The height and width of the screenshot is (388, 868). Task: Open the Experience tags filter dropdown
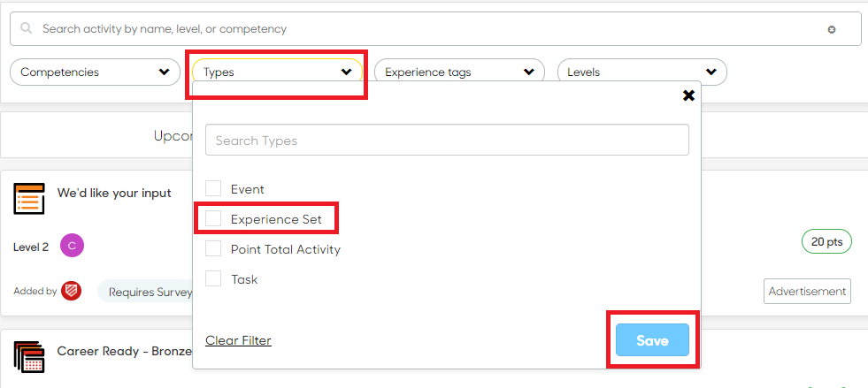pos(459,72)
